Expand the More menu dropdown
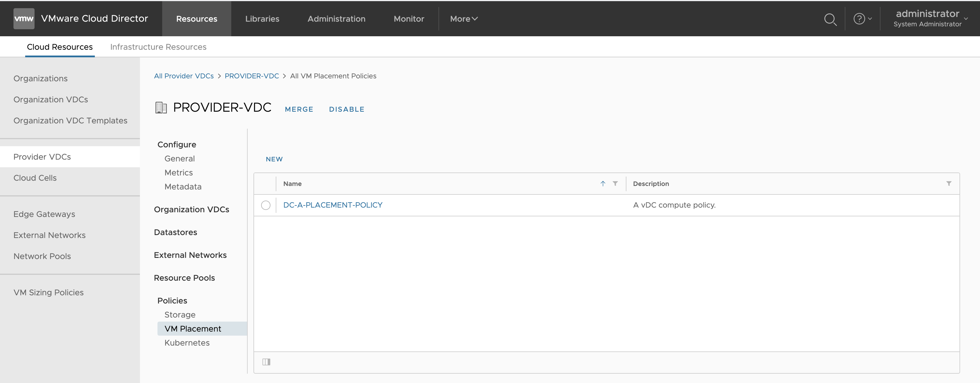 [463, 19]
